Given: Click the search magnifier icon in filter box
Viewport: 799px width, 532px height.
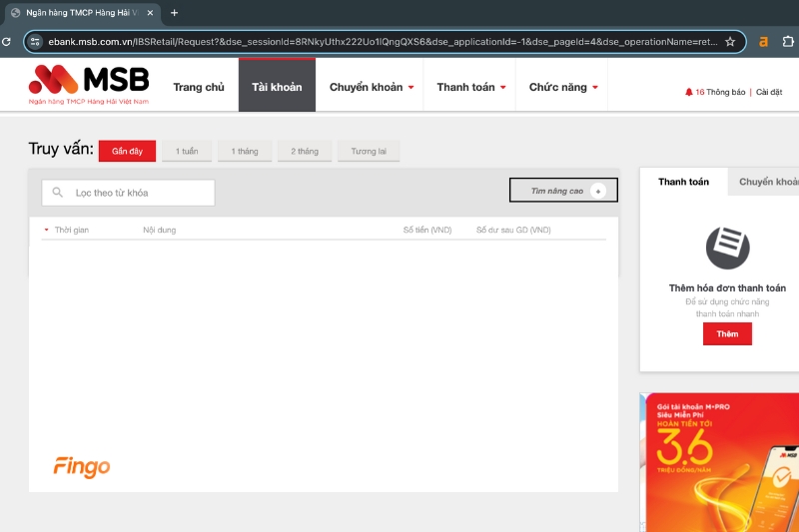Looking at the screenshot, I should [x=58, y=193].
